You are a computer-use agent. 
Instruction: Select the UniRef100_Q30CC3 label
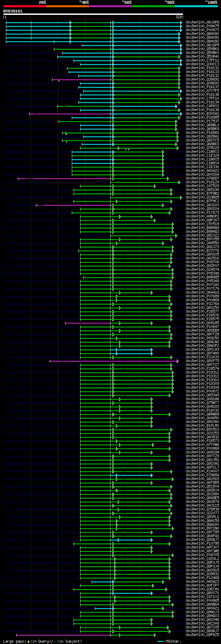point(202,64)
